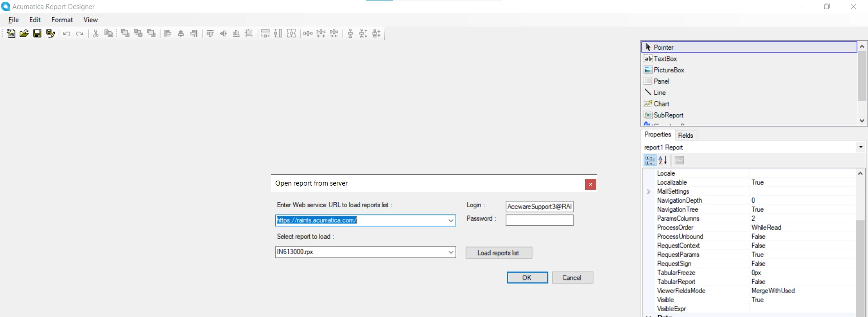
Task: Switch to the Properties tab
Action: (x=658, y=135)
